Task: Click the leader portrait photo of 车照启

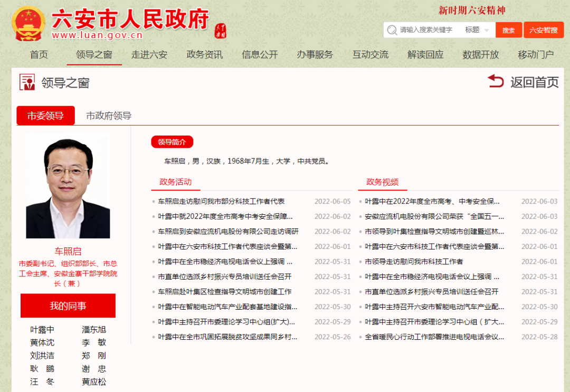Action: (68, 187)
